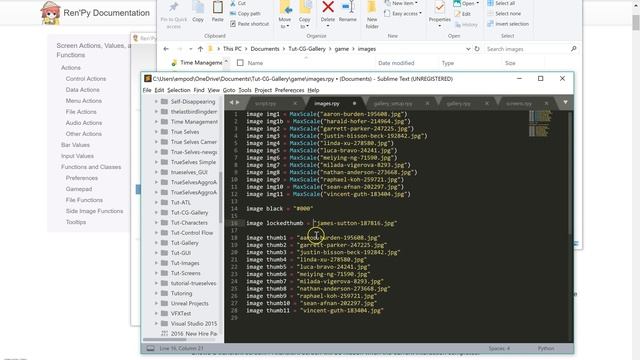Open Side Image Functions docs link

pyautogui.click(x=94, y=211)
